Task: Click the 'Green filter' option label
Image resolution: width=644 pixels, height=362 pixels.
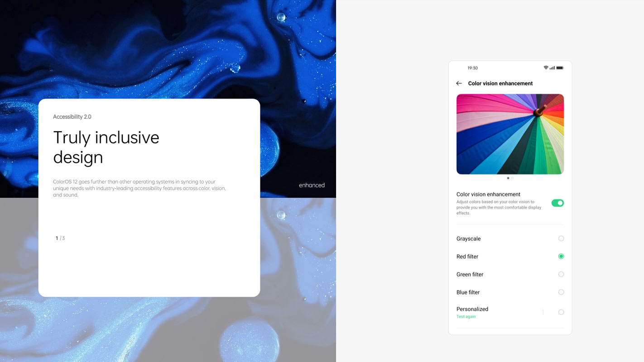Action: pyautogui.click(x=470, y=275)
